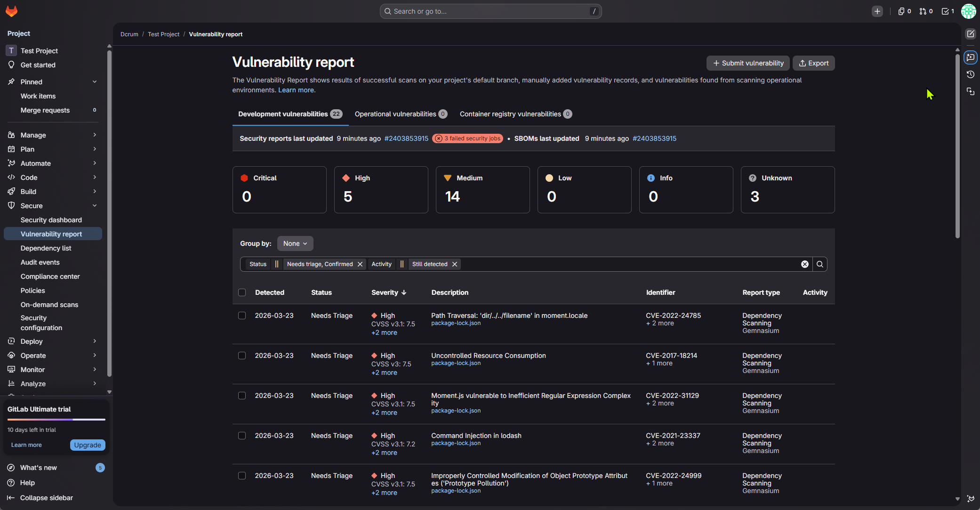Click the Upgrade trial button
This screenshot has height=510, width=980.
[x=88, y=445]
